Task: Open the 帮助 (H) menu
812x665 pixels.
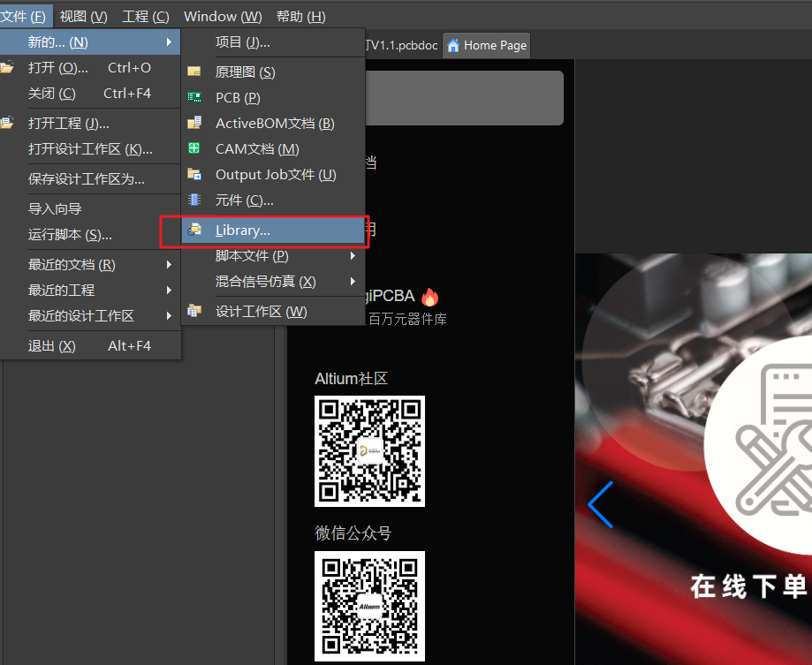Action: [x=301, y=17]
